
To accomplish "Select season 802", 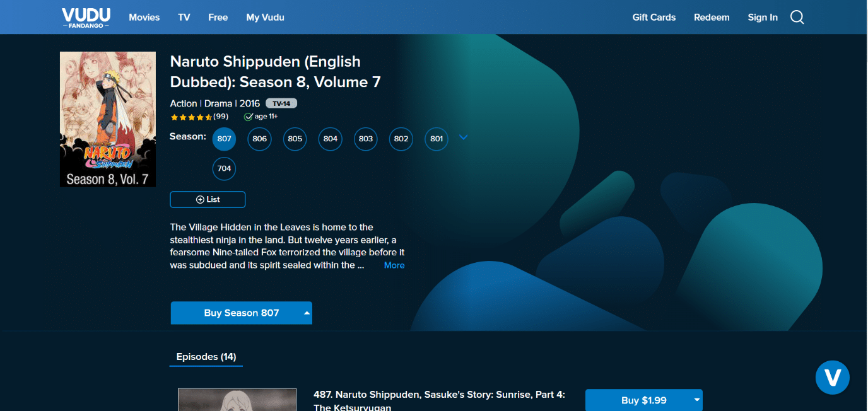I will [401, 139].
